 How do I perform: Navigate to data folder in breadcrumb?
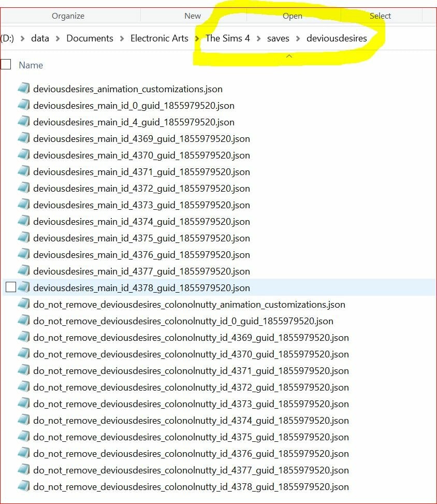(x=40, y=38)
